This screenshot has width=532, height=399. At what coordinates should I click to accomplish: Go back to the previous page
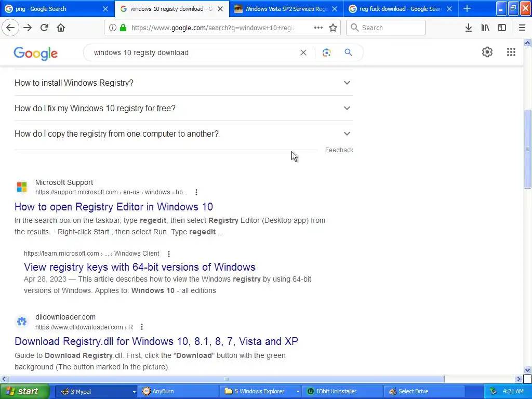(10, 28)
